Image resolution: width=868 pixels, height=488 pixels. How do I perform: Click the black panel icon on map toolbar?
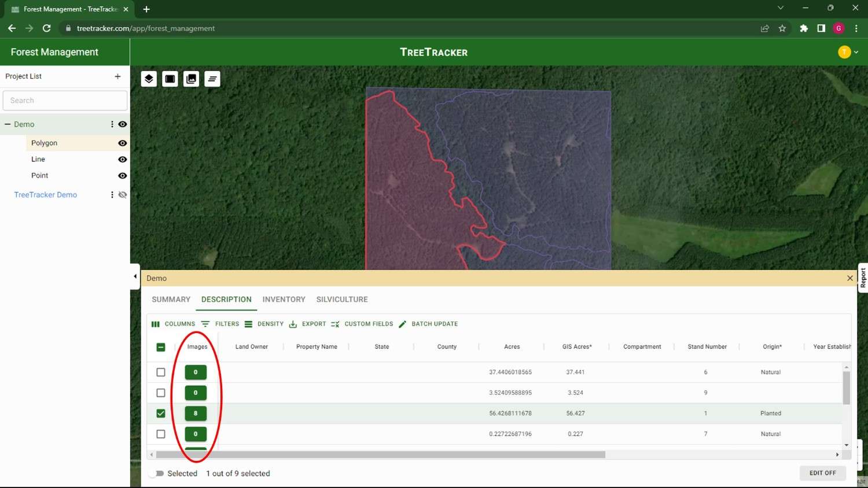click(170, 79)
